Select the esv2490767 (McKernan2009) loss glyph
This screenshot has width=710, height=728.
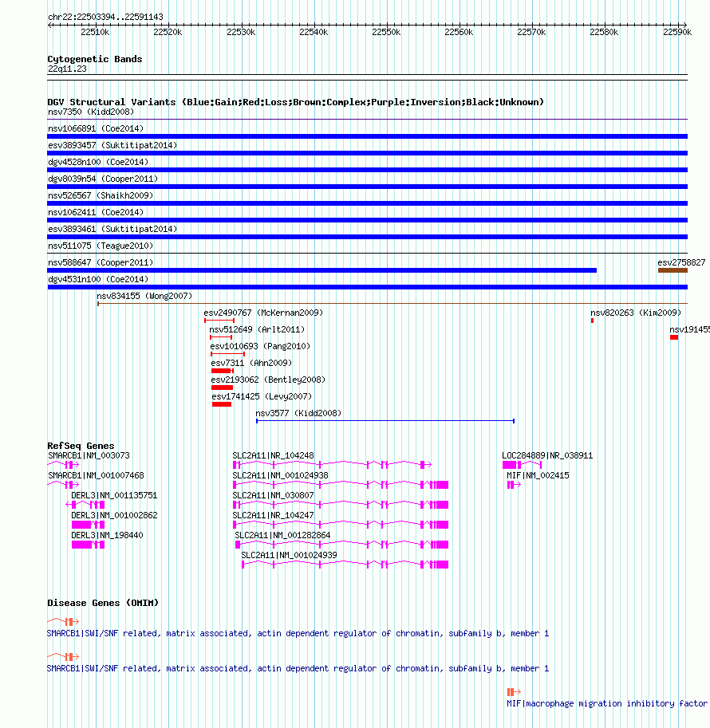[x=219, y=321]
